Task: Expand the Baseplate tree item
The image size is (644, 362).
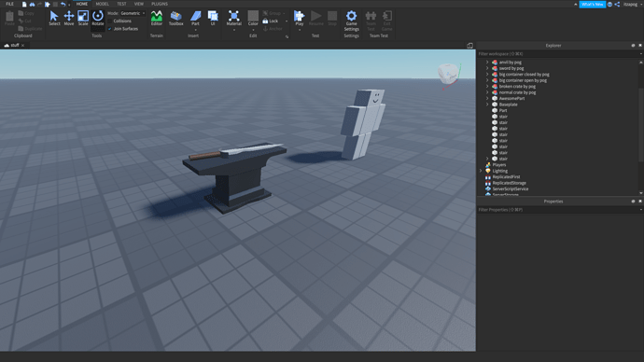Action: coord(487,104)
